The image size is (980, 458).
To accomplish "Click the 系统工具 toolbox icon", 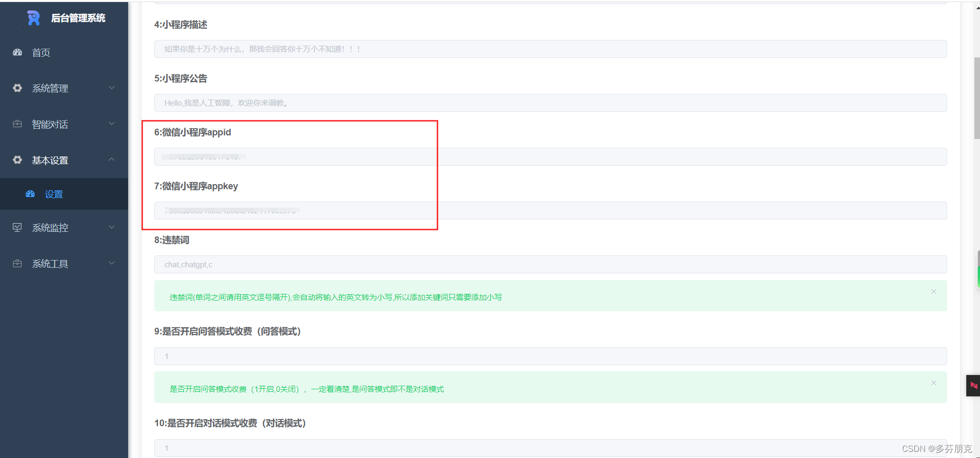I will (17, 264).
